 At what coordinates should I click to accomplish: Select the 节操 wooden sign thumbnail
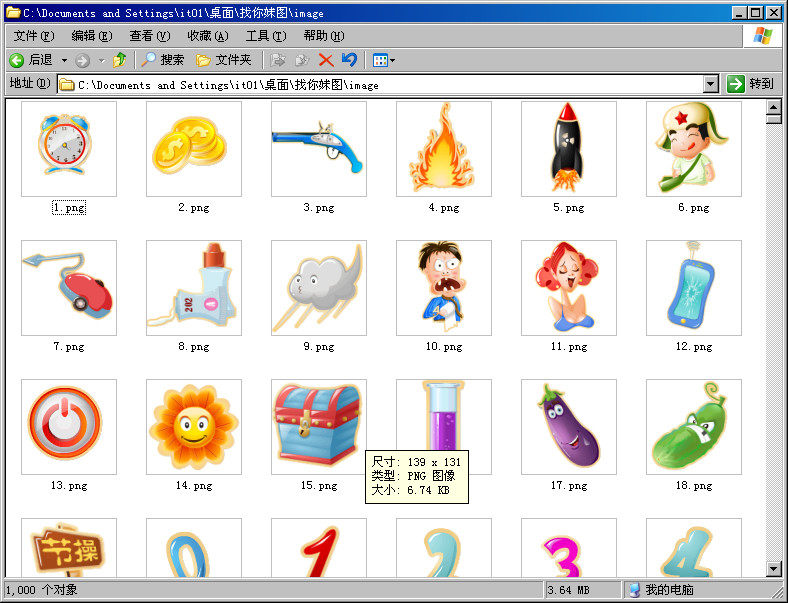tap(69, 548)
